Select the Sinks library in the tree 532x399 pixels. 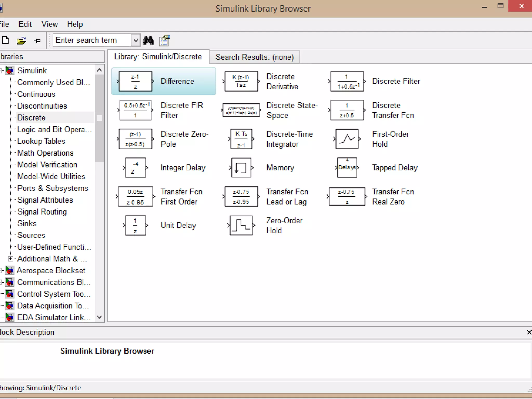click(27, 223)
